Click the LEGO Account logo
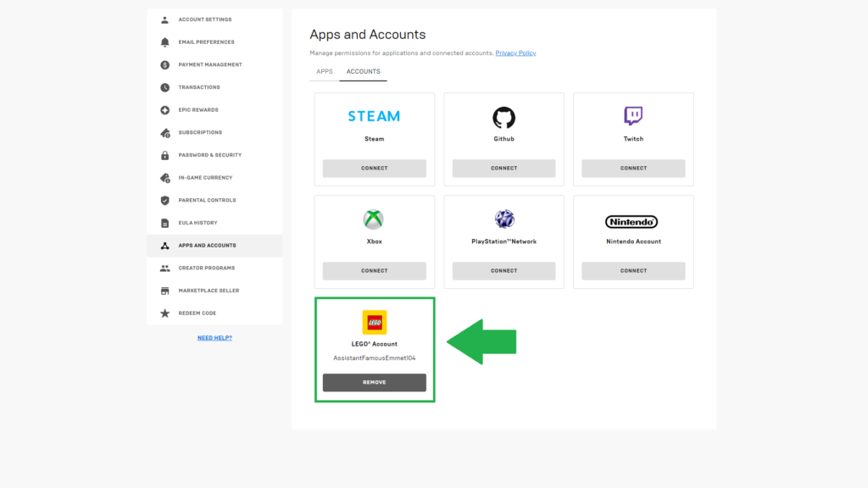The height and width of the screenshot is (488, 868). [x=374, y=323]
